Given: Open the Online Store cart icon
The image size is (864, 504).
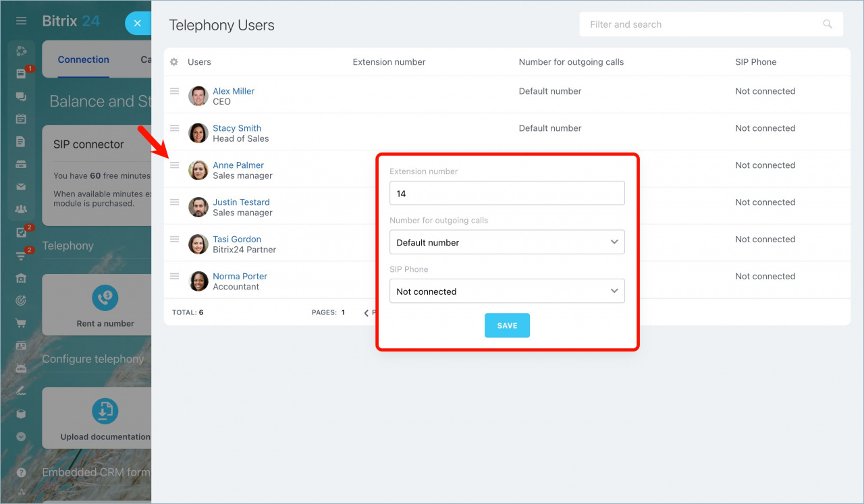Looking at the screenshot, I should (x=21, y=323).
